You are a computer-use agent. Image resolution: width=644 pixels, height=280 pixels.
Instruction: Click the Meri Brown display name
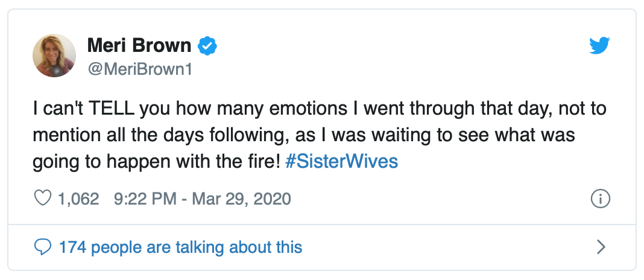pyautogui.click(x=139, y=46)
